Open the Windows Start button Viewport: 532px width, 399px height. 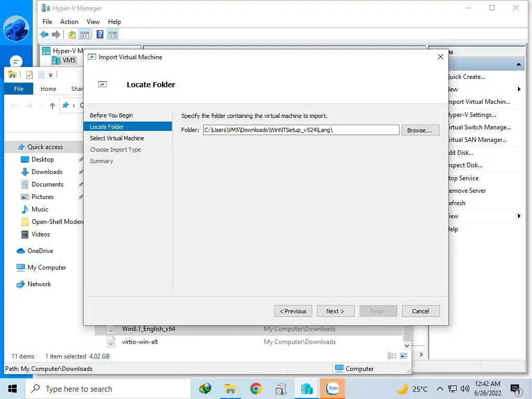tap(12, 389)
